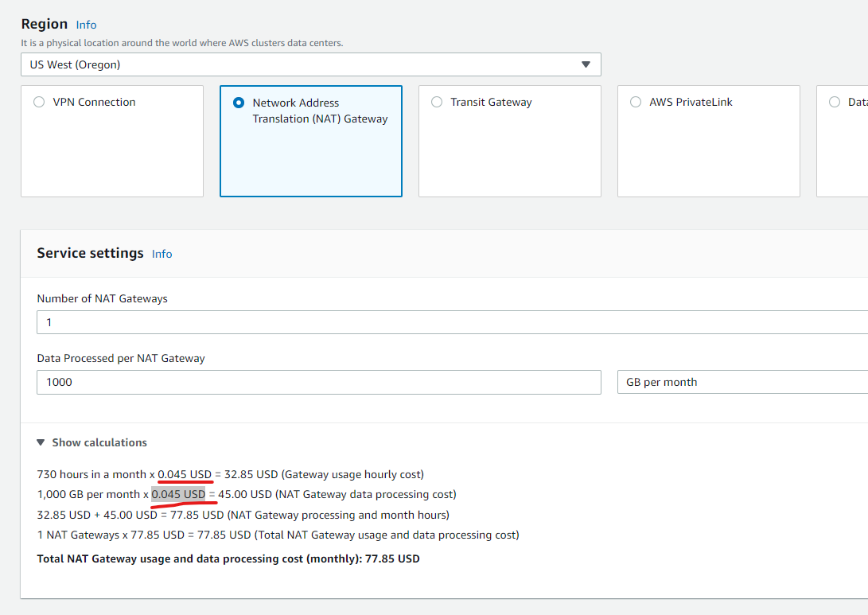Open the US West (Oregon) region dropdown
The image size is (868, 615).
[310, 64]
